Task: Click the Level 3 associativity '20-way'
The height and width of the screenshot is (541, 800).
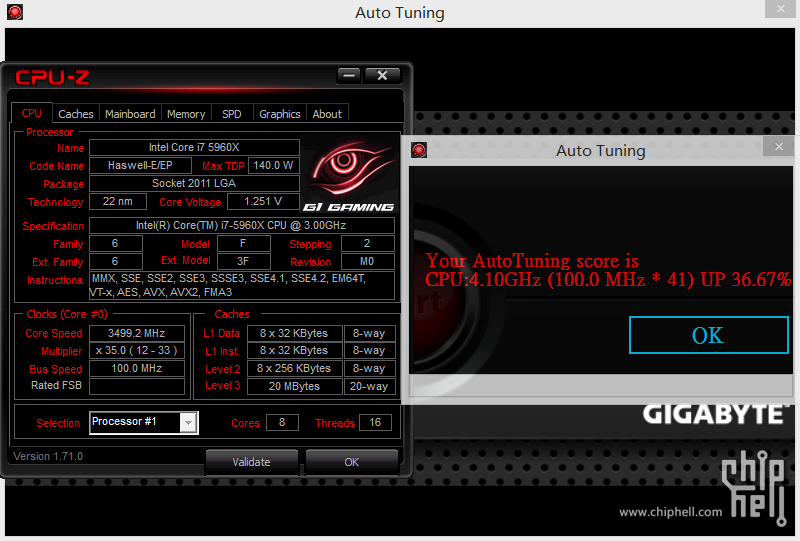Action: [369, 386]
